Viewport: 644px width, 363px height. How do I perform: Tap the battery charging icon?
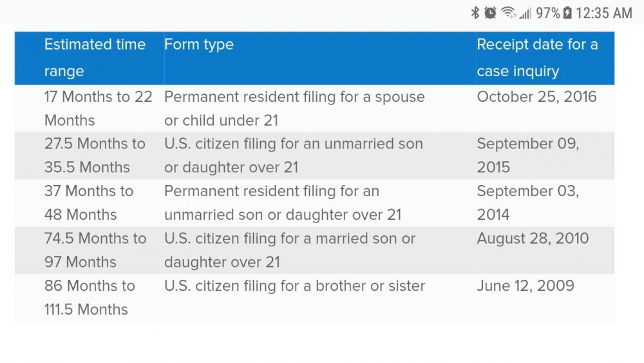[x=567, y=13]
